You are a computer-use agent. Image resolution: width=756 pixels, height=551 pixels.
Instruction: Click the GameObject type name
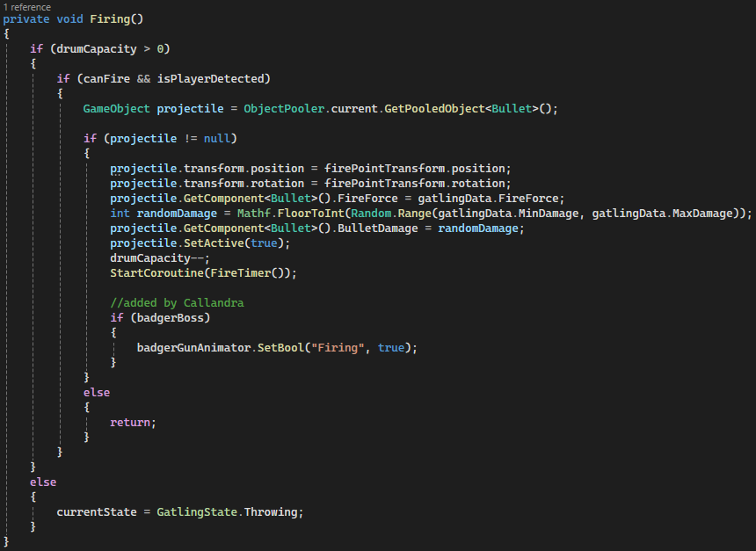(x=116, y=109)
